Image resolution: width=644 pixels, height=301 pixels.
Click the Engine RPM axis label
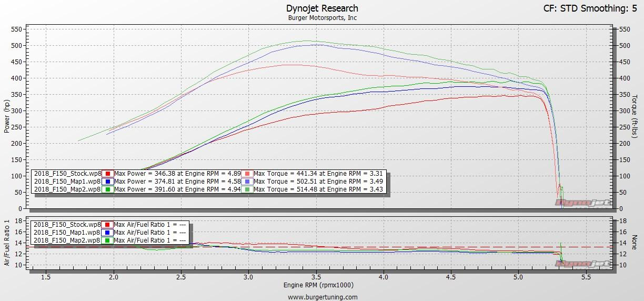coord(322,285)
